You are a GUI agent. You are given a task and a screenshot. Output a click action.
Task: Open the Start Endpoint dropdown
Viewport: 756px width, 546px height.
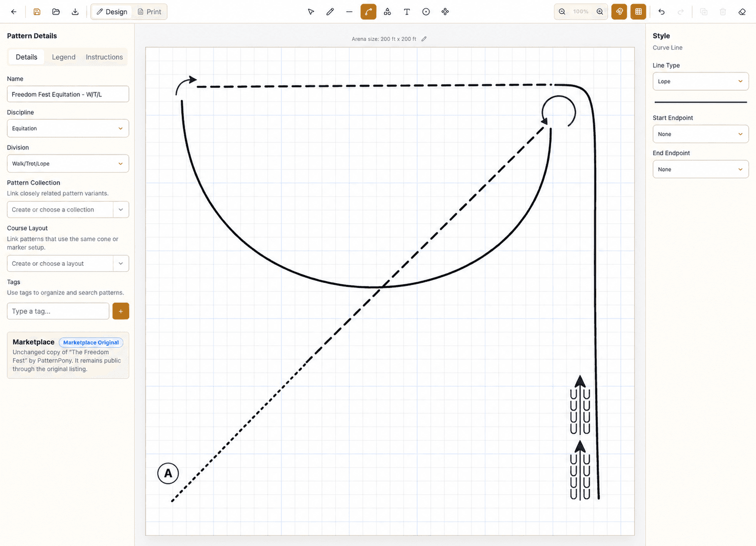701,134
